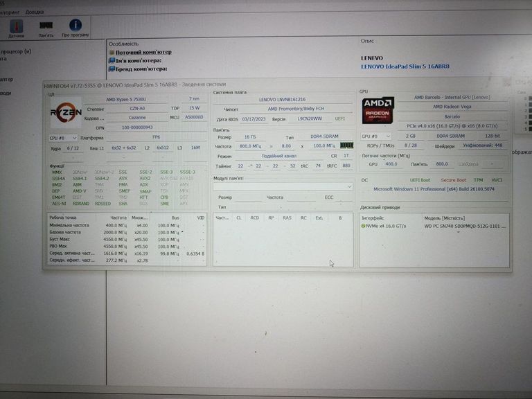
Task: Click the Подвійний канал mode value
Action: click(x=279, y=156)
